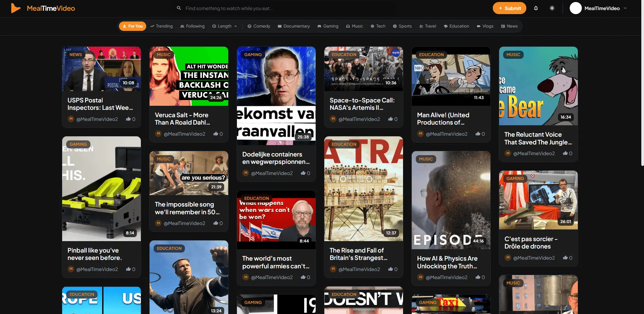This screenshot has height=314, width=644.
Task: Like the USPS Postal Inspectors video
Action: point(130,119)
